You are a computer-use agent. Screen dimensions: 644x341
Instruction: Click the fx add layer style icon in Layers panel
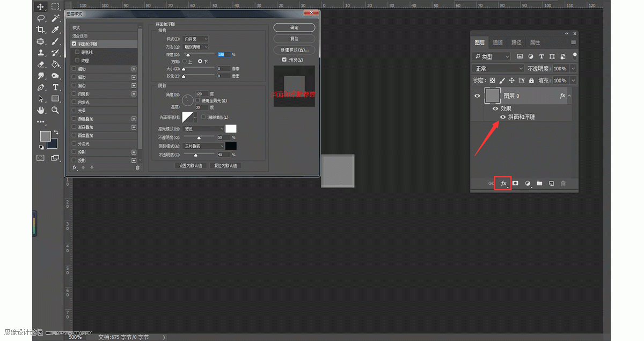tap(503, 184)
